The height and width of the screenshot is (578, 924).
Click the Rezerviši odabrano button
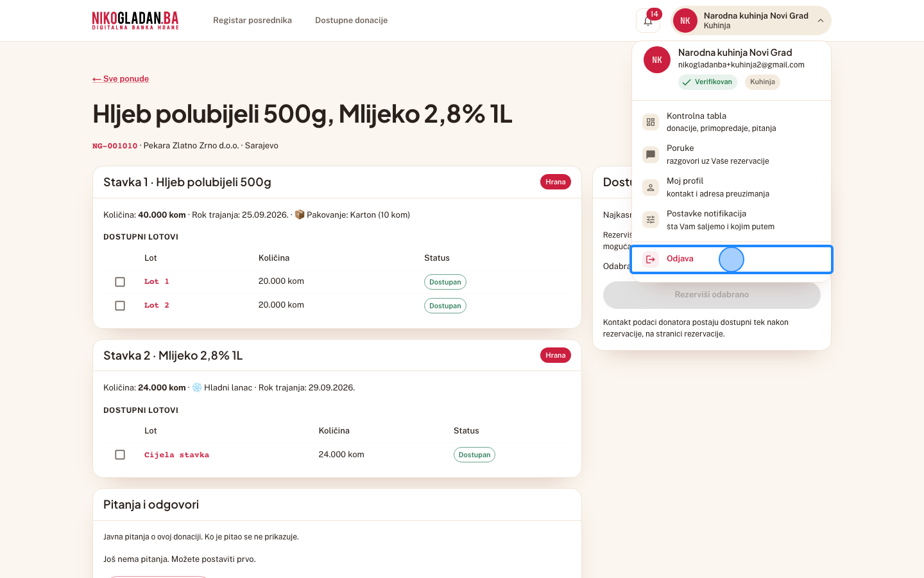(x=712, y=295)
